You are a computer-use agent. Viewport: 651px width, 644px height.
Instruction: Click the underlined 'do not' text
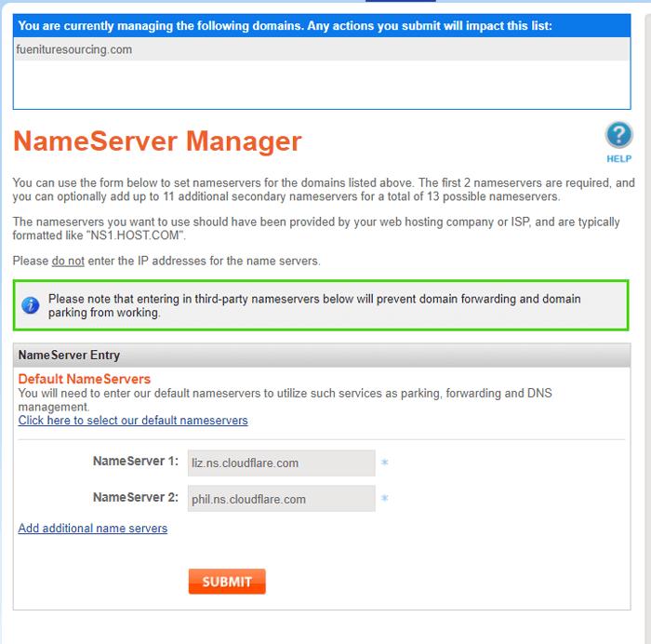coord(68,261)
